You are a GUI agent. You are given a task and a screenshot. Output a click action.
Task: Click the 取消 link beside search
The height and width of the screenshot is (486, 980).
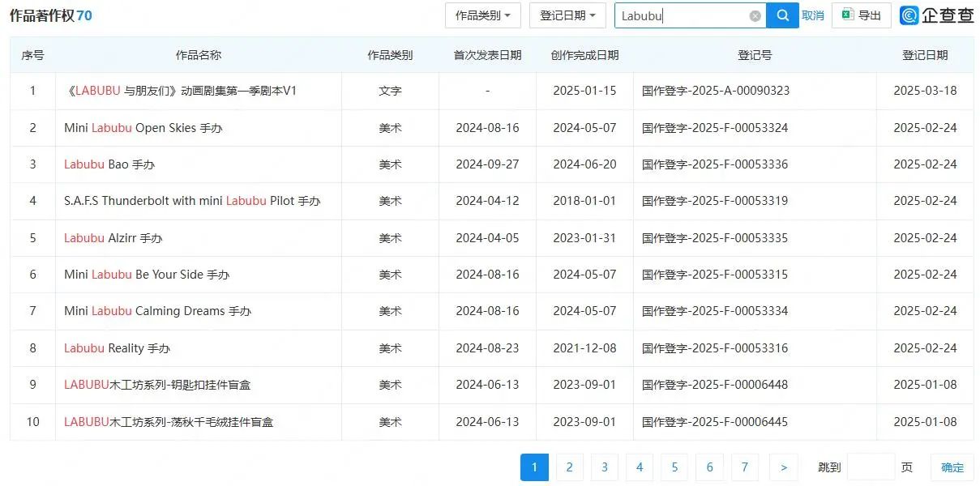813,15
